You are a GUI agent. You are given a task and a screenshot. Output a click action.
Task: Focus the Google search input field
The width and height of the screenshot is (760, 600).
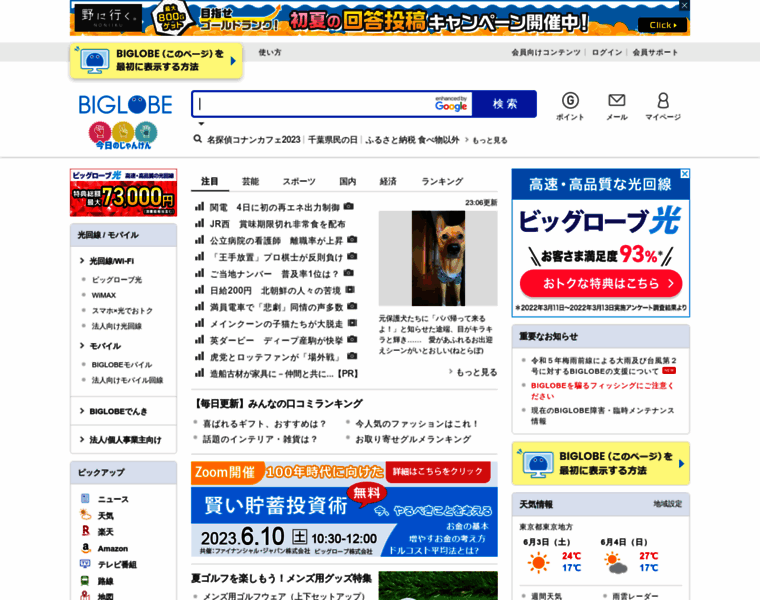pyautogui.click(x=332, y=104)
